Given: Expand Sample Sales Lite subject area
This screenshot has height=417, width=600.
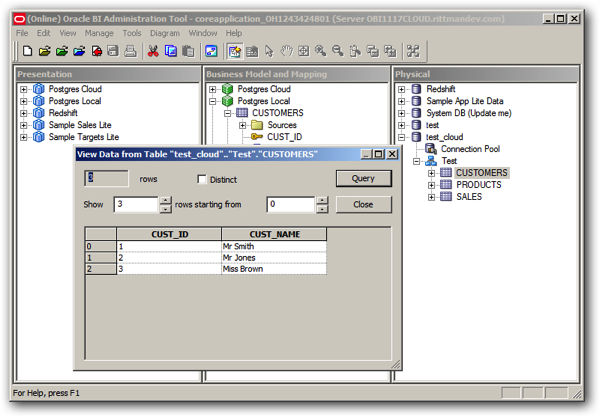Looking at the screenshot, I should pyautogui.click(x=24, y=125).
